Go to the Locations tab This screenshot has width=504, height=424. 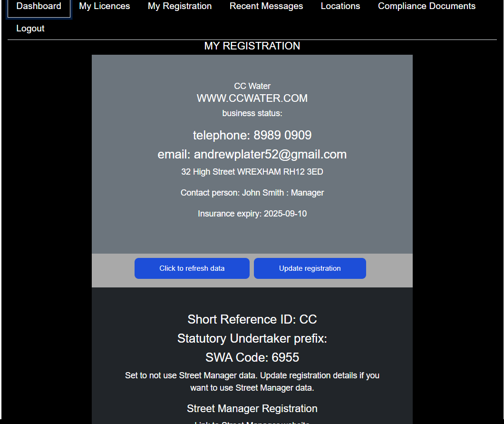[340, 6]
